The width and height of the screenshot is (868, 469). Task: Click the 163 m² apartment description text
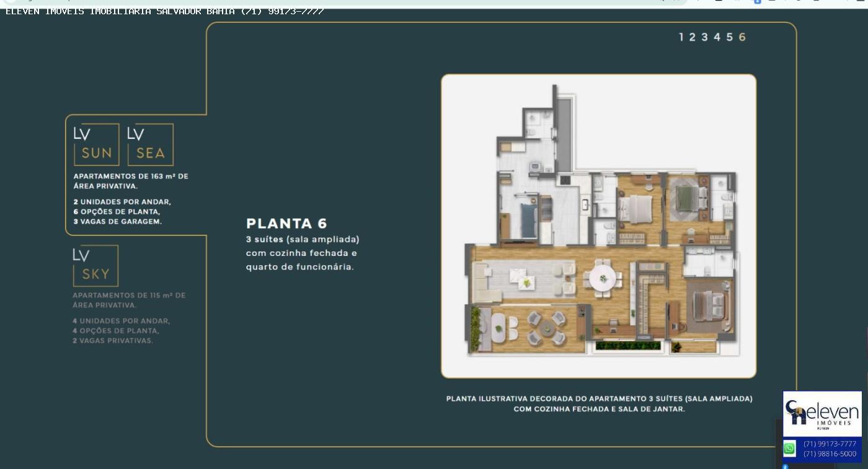(130, 181)
